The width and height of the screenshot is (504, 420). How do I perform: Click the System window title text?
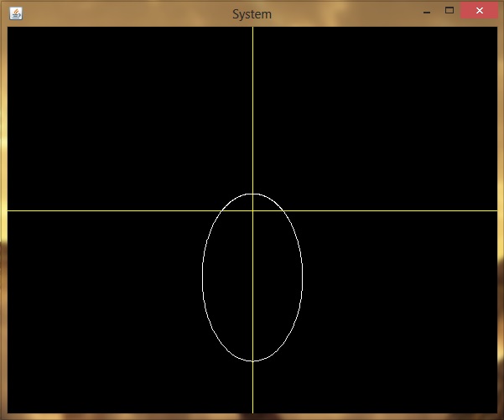[x=252, y=14]
